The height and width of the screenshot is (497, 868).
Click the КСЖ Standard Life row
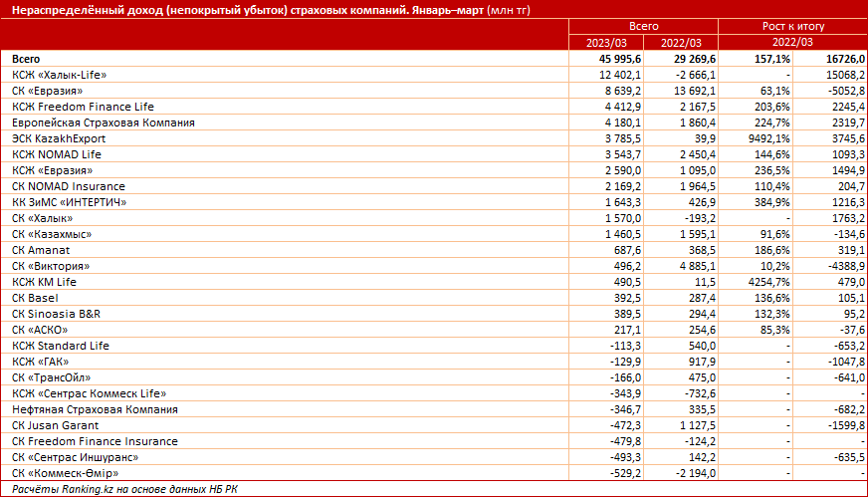tap(434, 347)
